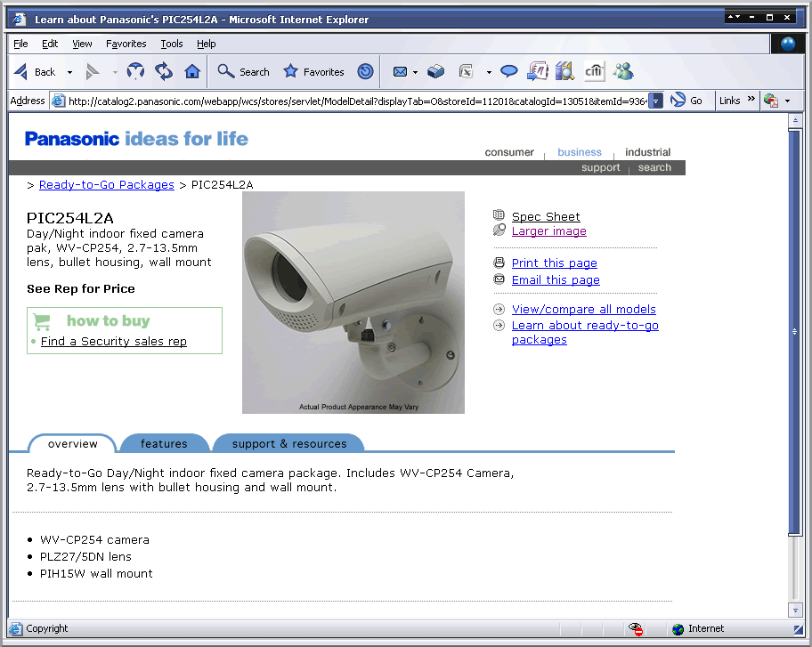The height and width of the screenshot is (647, 812).
Task: Click the PDF converter toolbar icon
Action: pyautogui.click(x=770, y=101)
